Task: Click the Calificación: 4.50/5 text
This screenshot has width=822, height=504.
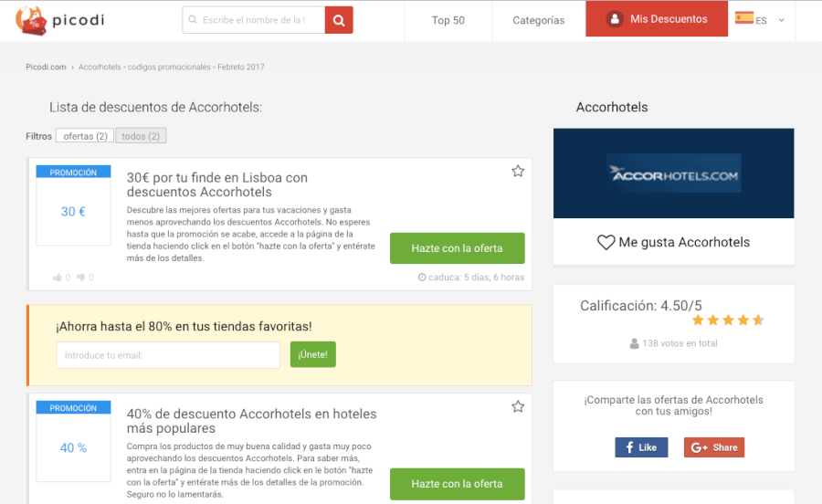Action: tap(640, 306)
